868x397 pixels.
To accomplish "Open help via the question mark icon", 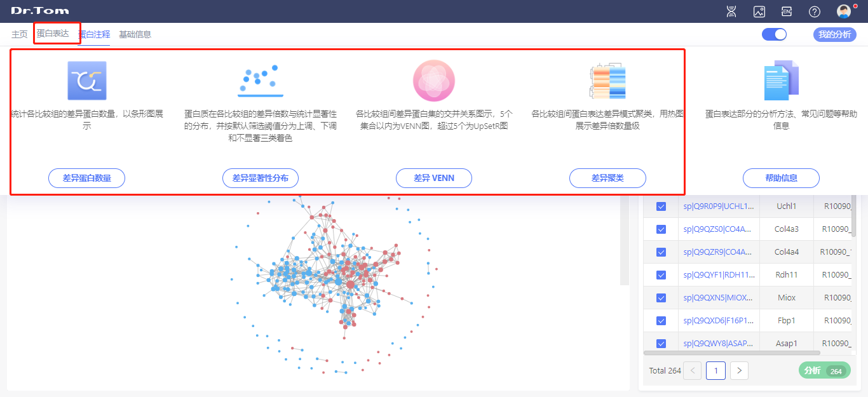I will [x=815, y=11].
